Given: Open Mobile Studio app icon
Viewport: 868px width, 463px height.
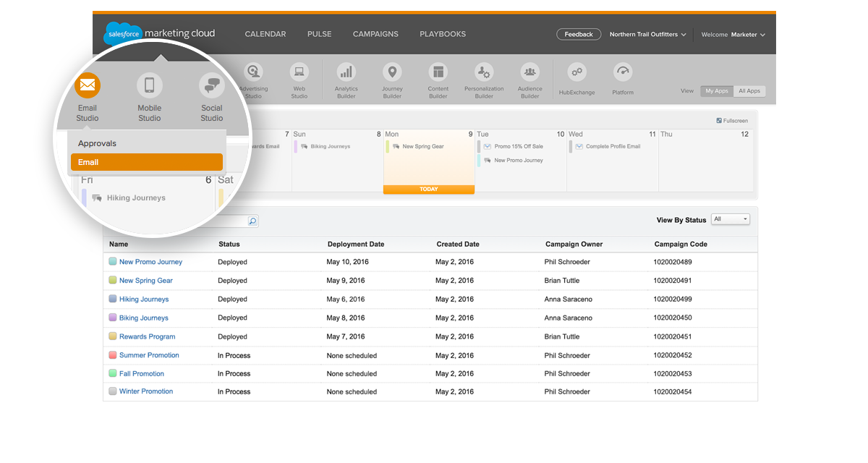Looking at the screenshot, I should pyautogui.click(x=150, y=86).
